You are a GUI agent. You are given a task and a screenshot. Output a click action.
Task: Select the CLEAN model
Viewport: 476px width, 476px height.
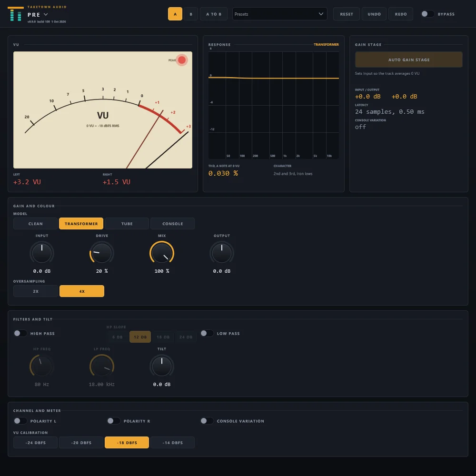tap(36, 224)
